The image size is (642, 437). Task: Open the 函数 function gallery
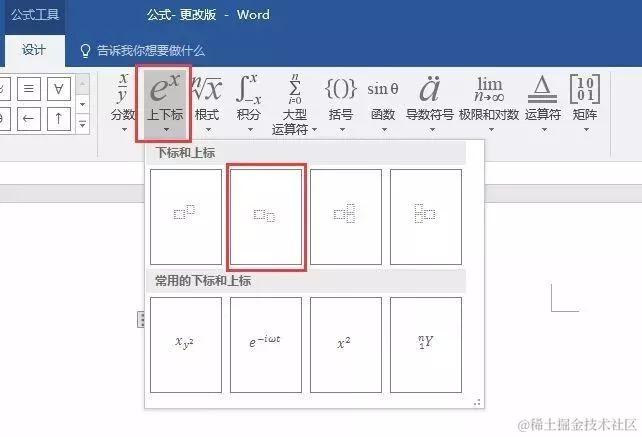tap(383, 102)
